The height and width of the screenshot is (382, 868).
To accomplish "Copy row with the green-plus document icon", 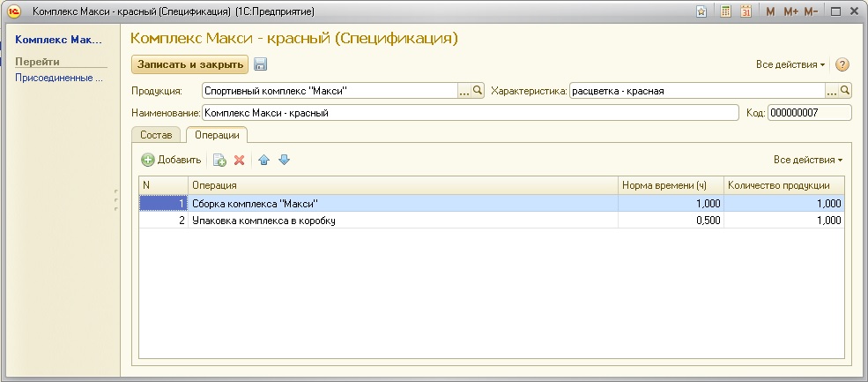I will [219, 161].
